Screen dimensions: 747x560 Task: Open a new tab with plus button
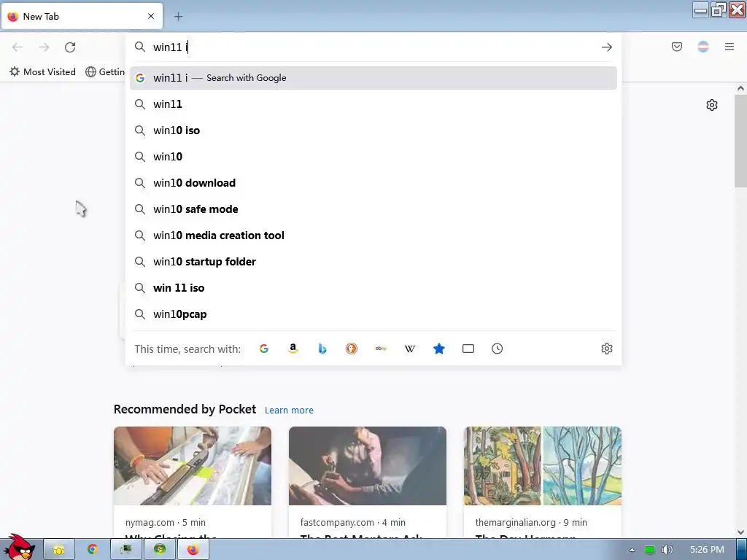[178, 17]
